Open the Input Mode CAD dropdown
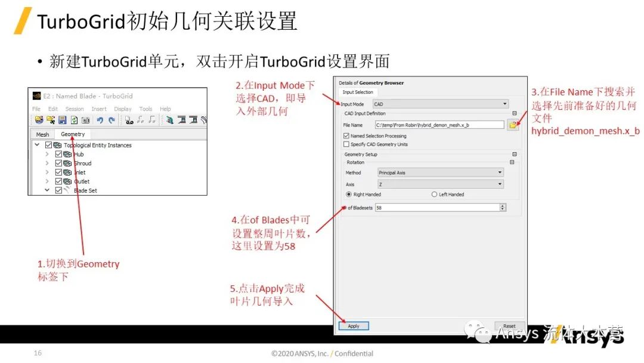 (441, 104)
